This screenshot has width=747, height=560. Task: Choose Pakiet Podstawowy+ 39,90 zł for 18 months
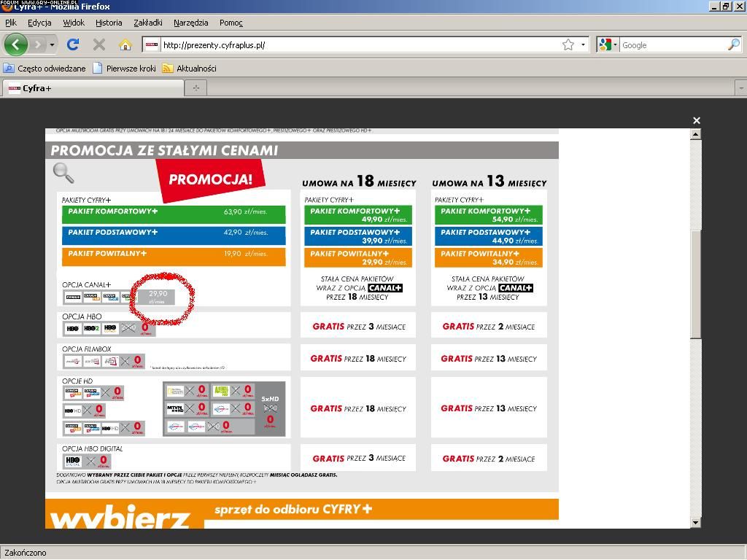coord(358,236)
